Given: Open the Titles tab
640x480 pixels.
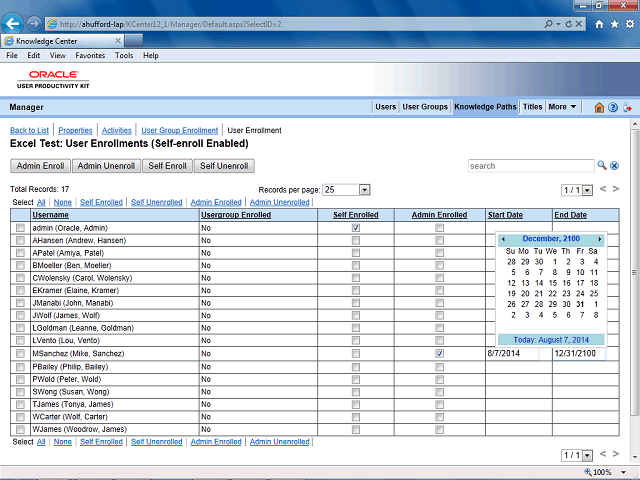Looking at the screenshot, I should coord(533,107).
